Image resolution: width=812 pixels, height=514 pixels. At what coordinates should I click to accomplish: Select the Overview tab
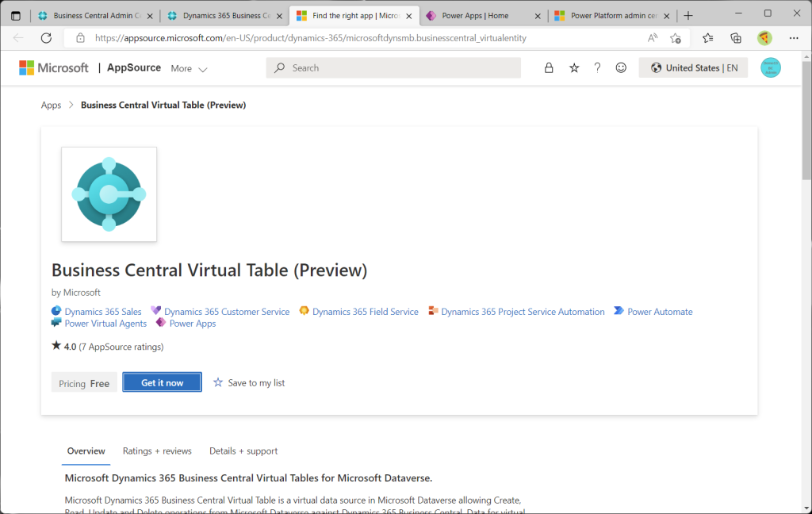point(86,451)
